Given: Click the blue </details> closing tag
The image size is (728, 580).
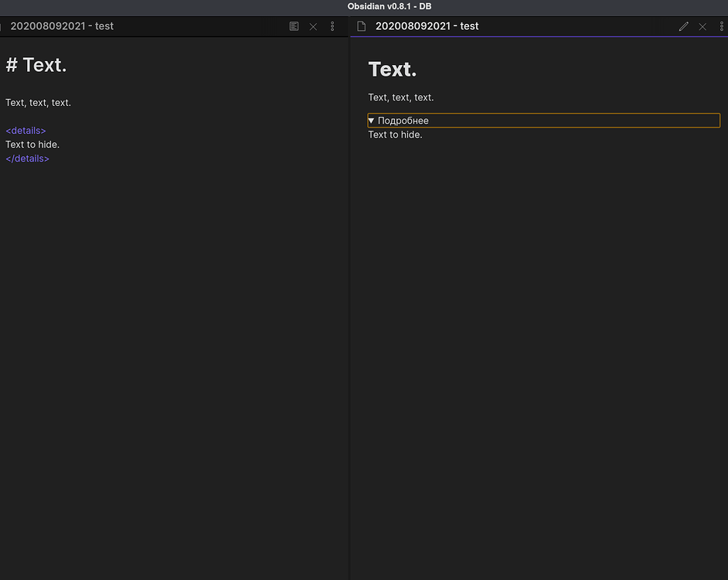Looking at the screenshot, I should pos(27,158).
